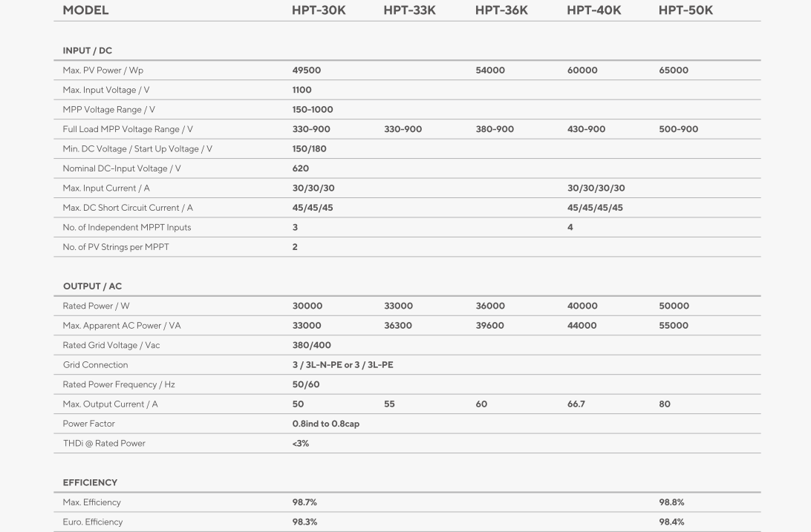The height and width of the screenshot is (532, 811).
Task: Click the OUTPUT / AC section title
Action: (x=92, y=286)
